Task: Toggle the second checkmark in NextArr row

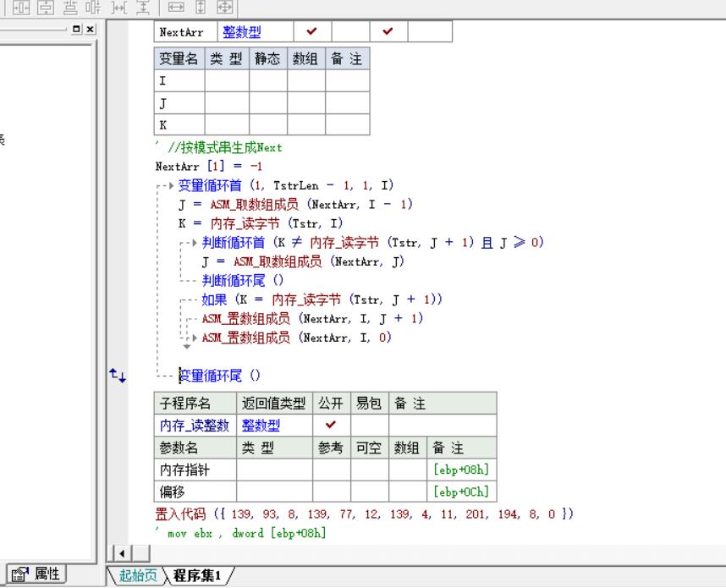Action: click(388, 32)
